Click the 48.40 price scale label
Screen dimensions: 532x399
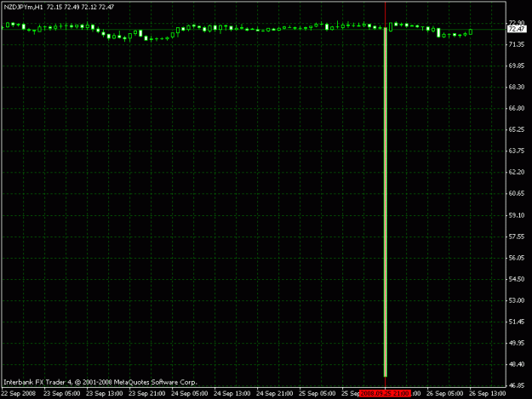point(517,364)
